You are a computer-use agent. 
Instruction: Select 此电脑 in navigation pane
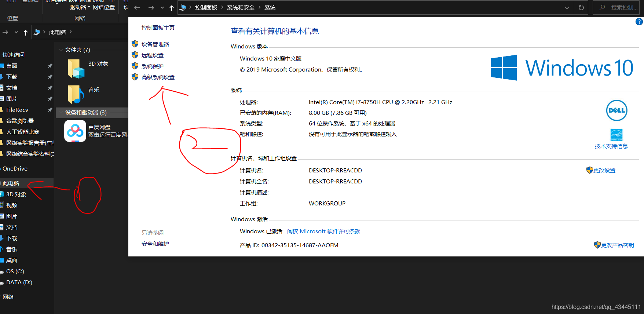(x=11, y=183)
